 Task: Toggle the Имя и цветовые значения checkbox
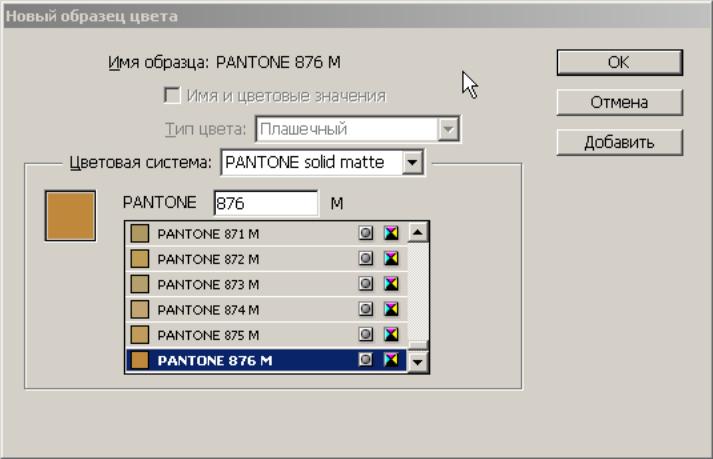[x=172, y=96]
